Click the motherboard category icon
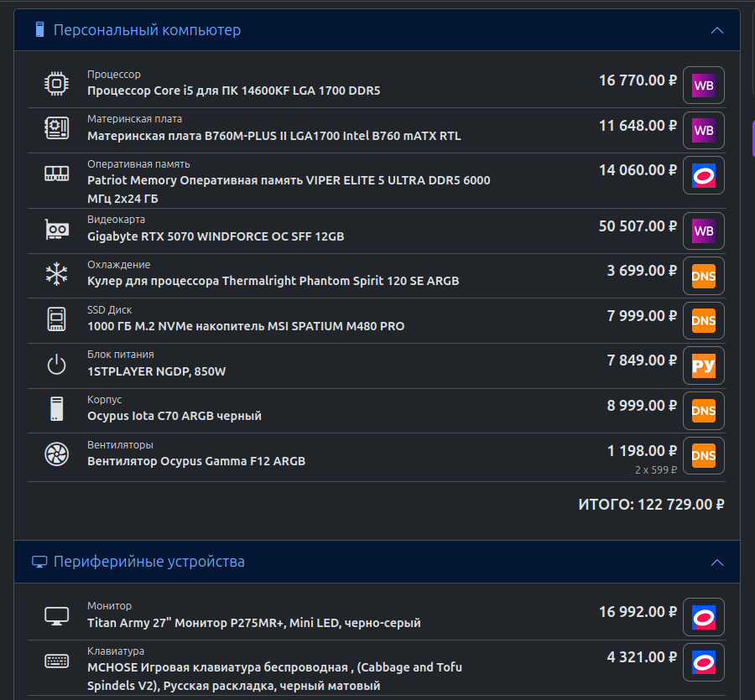This screenshot has height=700, width=755. [57, 128]
